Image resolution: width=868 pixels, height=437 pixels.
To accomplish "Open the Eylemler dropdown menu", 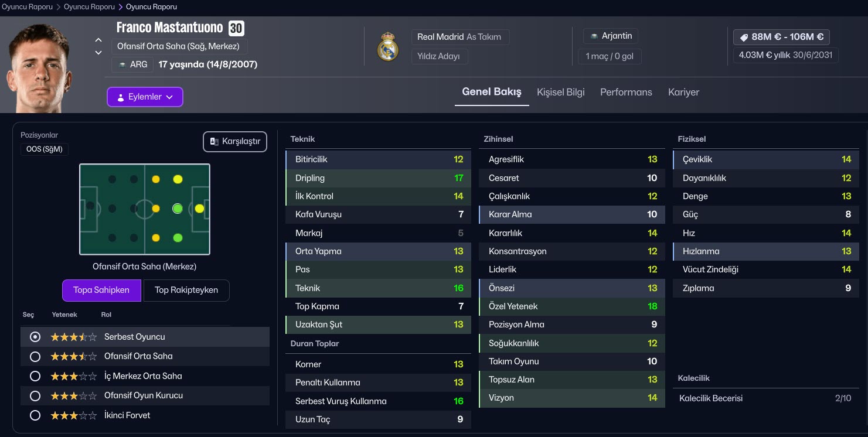I will (145, 97).
